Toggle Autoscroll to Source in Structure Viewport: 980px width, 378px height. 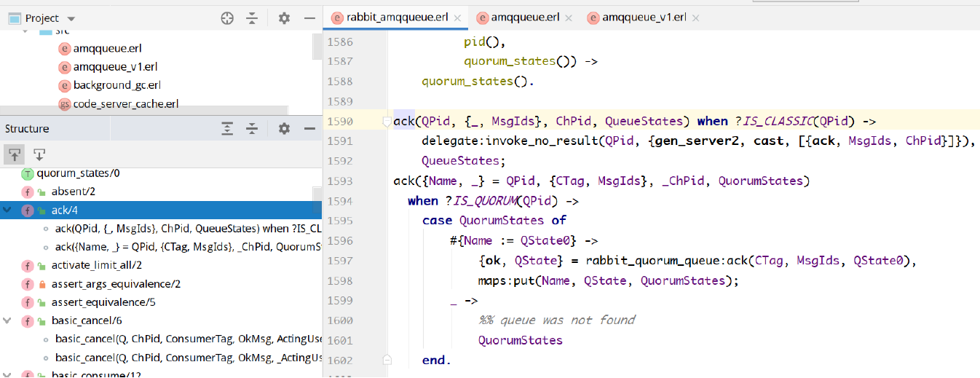pos(14,154)
